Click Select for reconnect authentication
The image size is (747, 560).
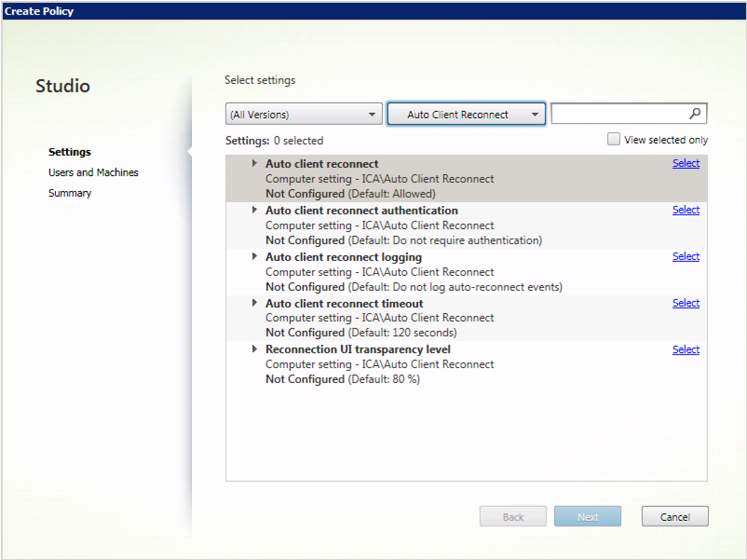(x=686, y=210)
